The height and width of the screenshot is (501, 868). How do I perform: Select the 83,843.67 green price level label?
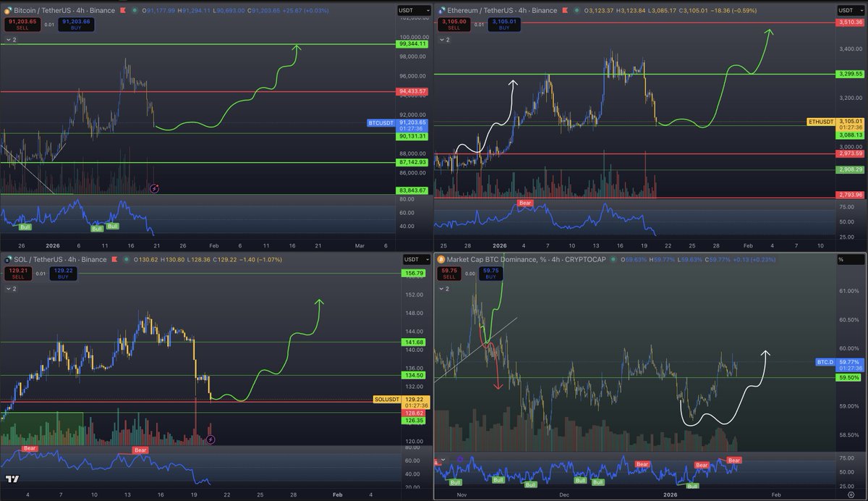tap(413, 190)
